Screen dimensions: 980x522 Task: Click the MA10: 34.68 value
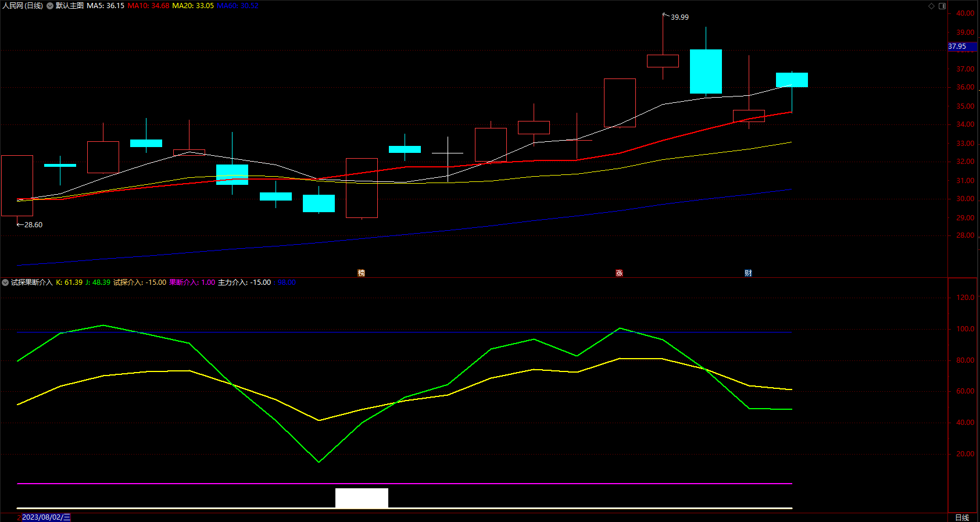(148, 6)
